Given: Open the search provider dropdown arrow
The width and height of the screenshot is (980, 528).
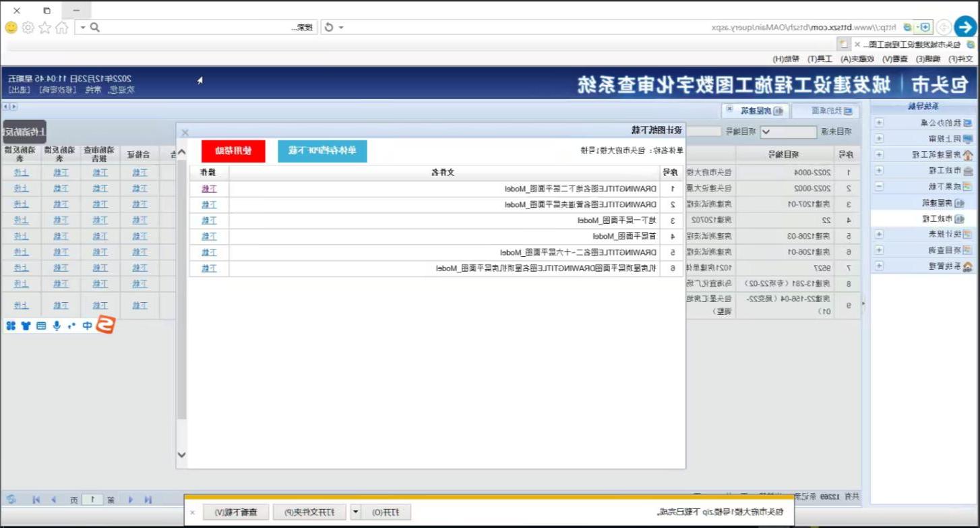Looking at the screenshot, I should click(82, 28).
